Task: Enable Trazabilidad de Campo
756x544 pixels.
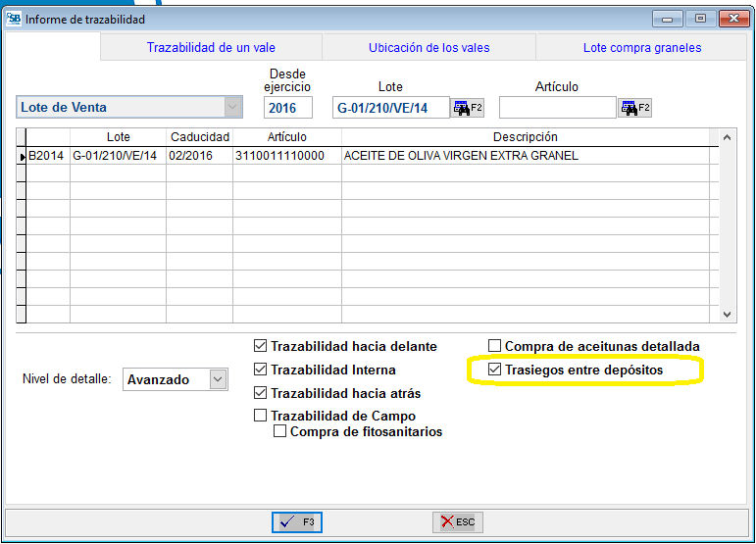Action: pos(261,416)
